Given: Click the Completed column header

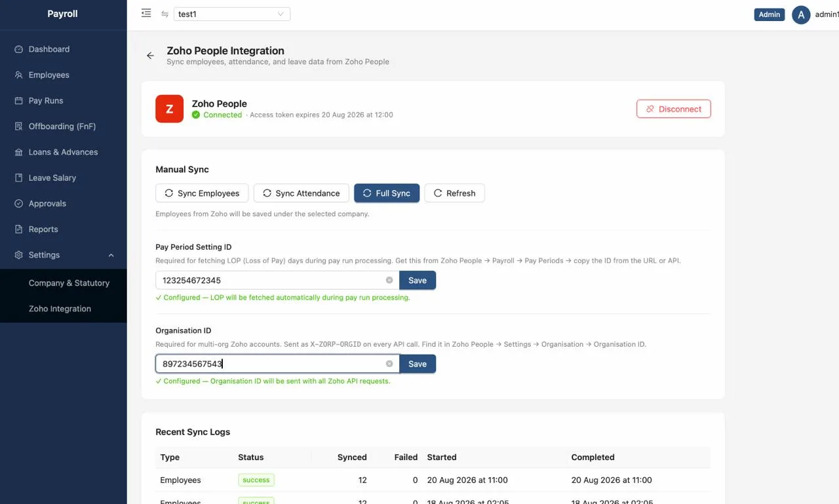Looking at the screenshot, I should 593,457.
